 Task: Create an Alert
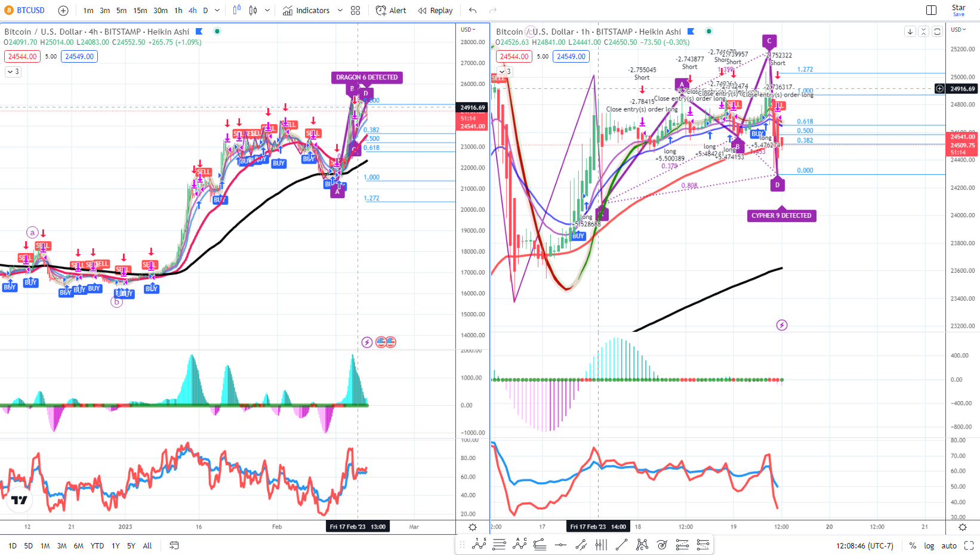(x=391, y=10)
